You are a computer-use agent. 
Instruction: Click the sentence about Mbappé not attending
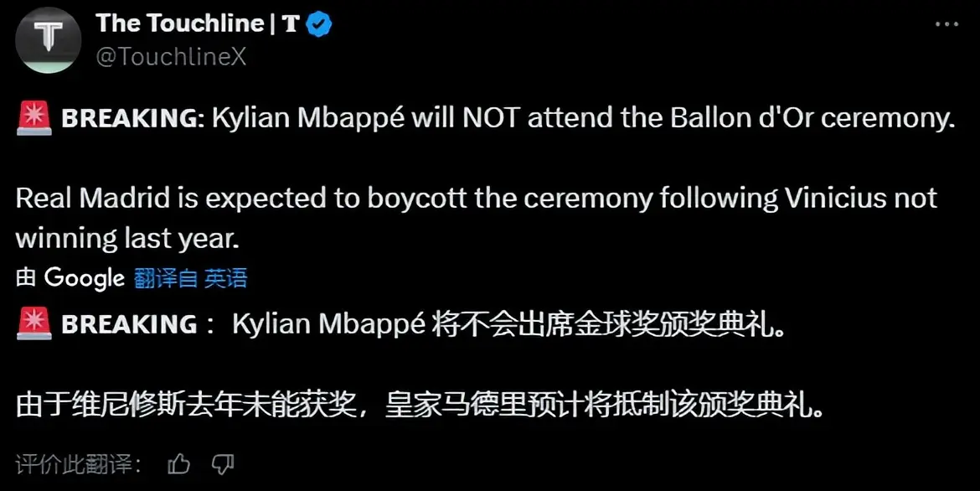tap(583, 120)
